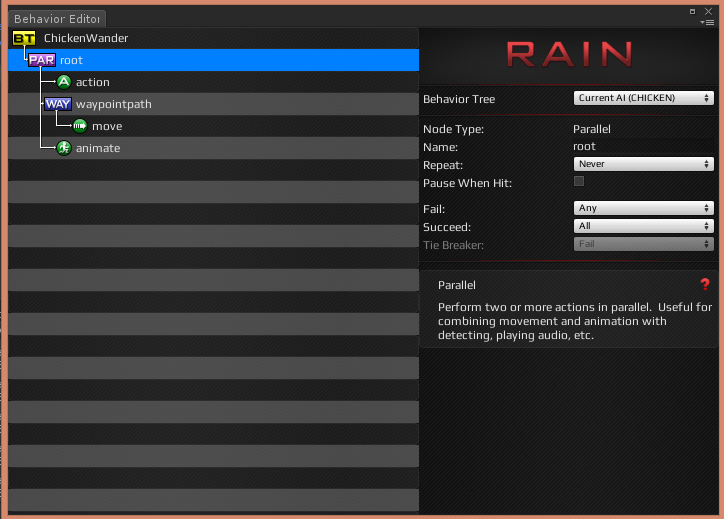Screen dimensions: 724x519
Task: Click the Succeed label
Action: coord(447,227)
